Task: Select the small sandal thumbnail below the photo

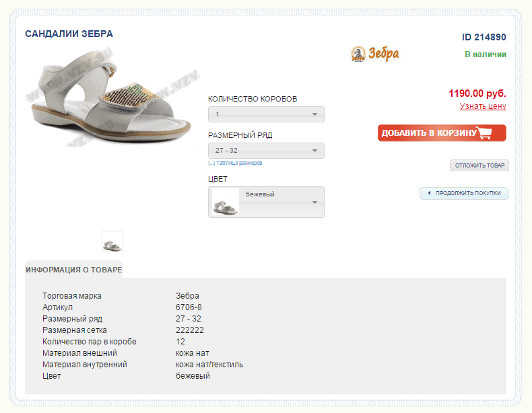Action: (x=112, y=241)
